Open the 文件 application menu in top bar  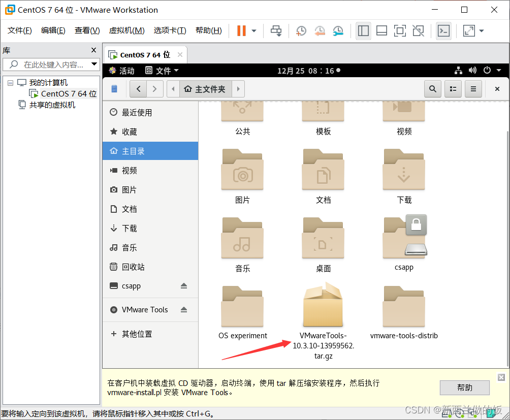click(x=162, y=71)
